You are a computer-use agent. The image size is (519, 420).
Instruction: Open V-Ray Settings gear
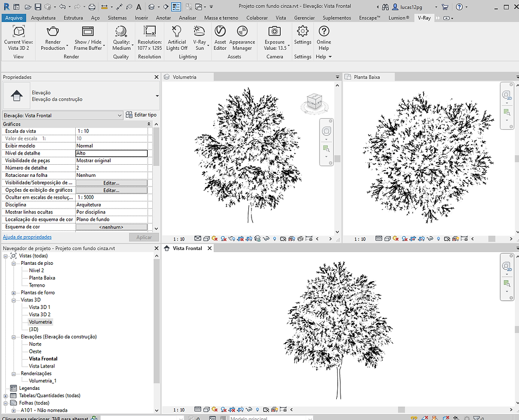(302, 35)
